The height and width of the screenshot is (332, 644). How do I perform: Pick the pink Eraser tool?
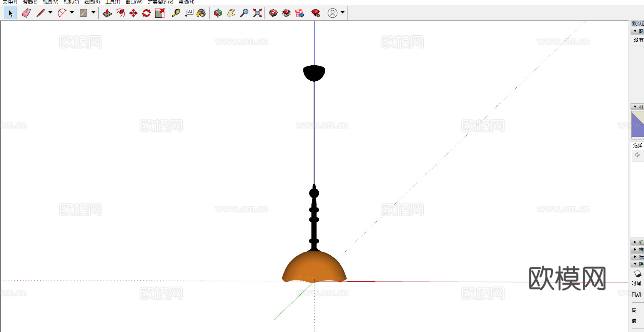26,13
